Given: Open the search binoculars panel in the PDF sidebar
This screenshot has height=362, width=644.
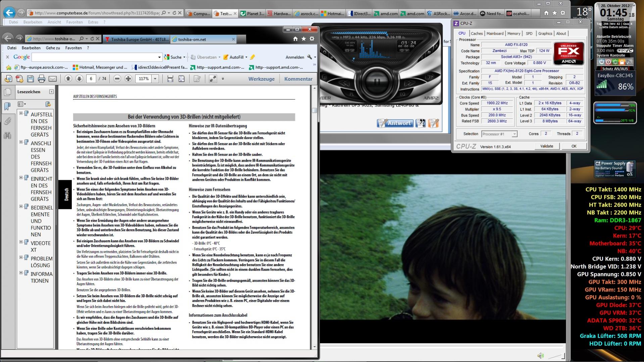Looking at the screenshot, I should 7,135.
